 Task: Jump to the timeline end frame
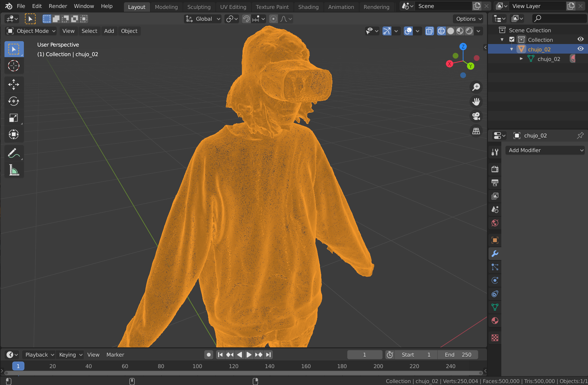click(x=268, y=355)
